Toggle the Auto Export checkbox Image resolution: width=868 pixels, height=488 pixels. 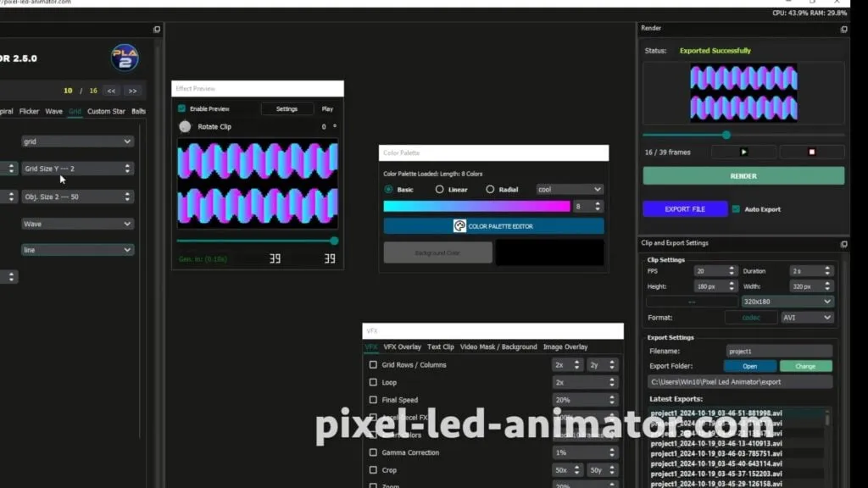pos(736,209)
